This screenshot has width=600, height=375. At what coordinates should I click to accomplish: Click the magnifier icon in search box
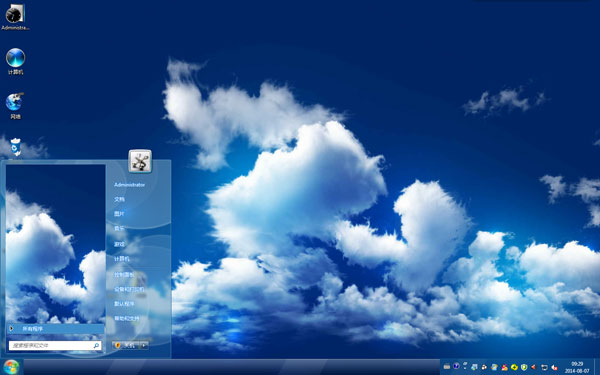(x=96, y=346)
